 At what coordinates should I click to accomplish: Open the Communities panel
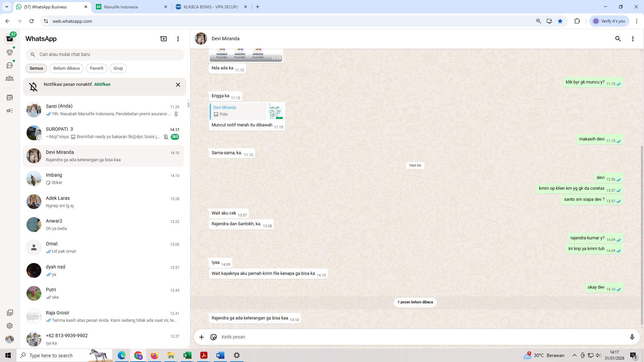click(x=10, y=78)
